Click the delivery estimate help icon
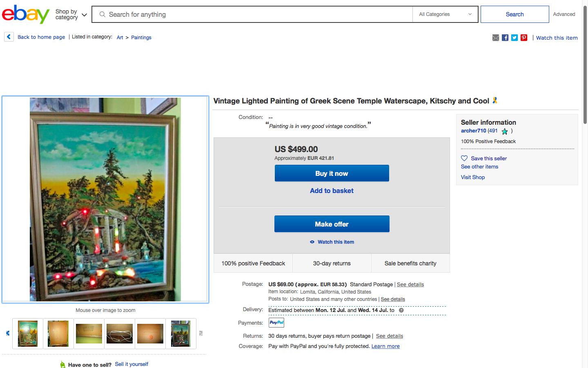The image size is (588, 368). pos(401,310)
